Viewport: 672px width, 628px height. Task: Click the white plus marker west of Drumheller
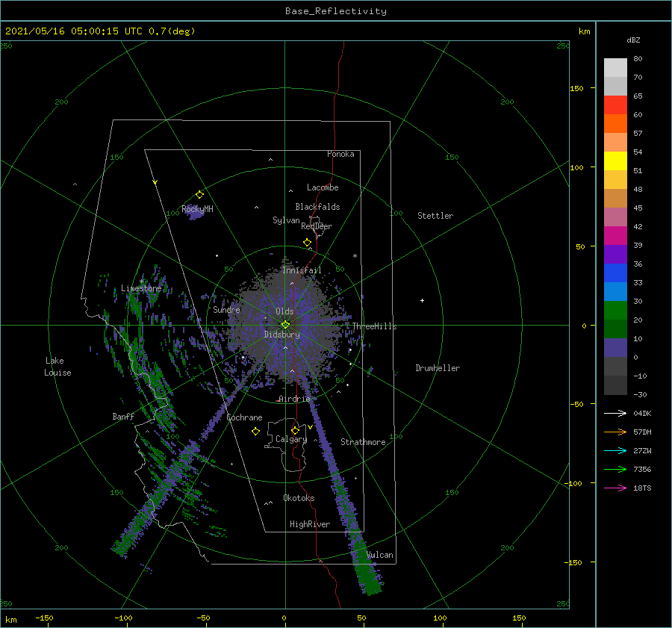tap(422, 300)
